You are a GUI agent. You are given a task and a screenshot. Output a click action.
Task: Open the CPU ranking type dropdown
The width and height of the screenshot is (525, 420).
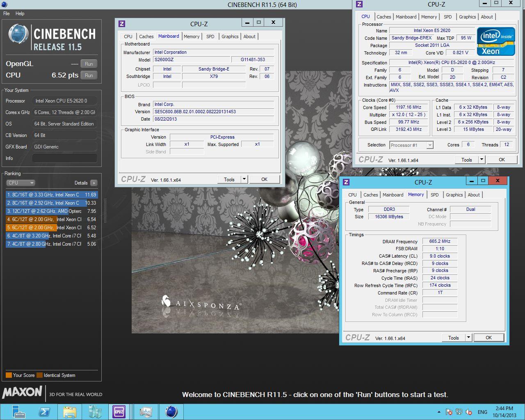pos(21,183)
